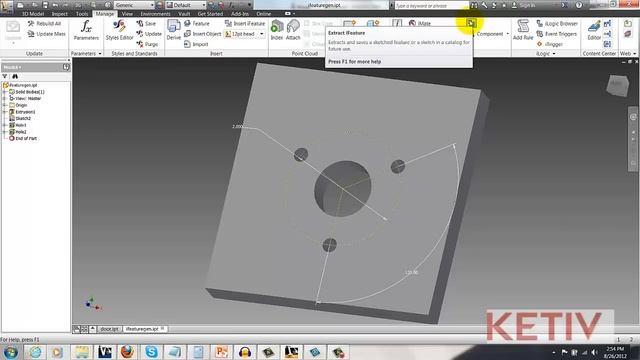Select the ifeaturegen.ipt document tab

pyautogui.click(x=144, y=329)
